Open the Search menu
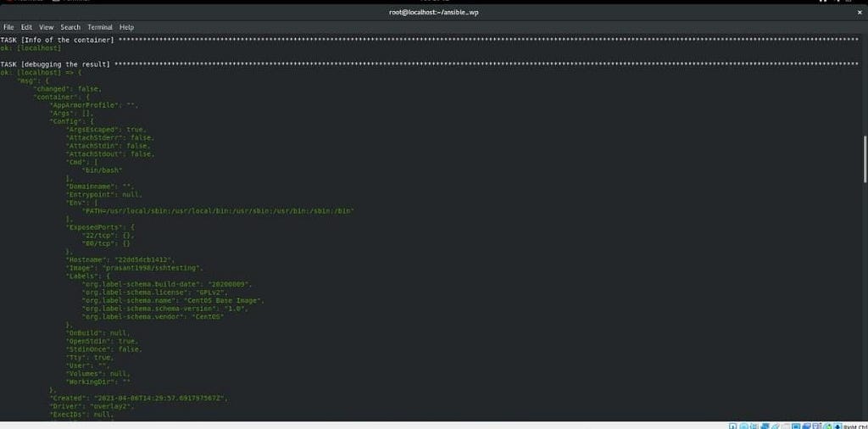This screenshot has height=429, width=868. point(70,27)
